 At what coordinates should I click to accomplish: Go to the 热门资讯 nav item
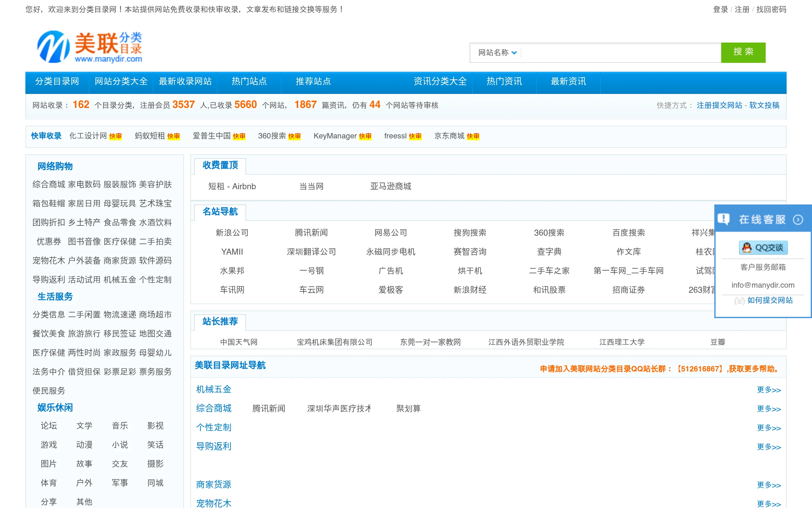(x=504, y=81)
